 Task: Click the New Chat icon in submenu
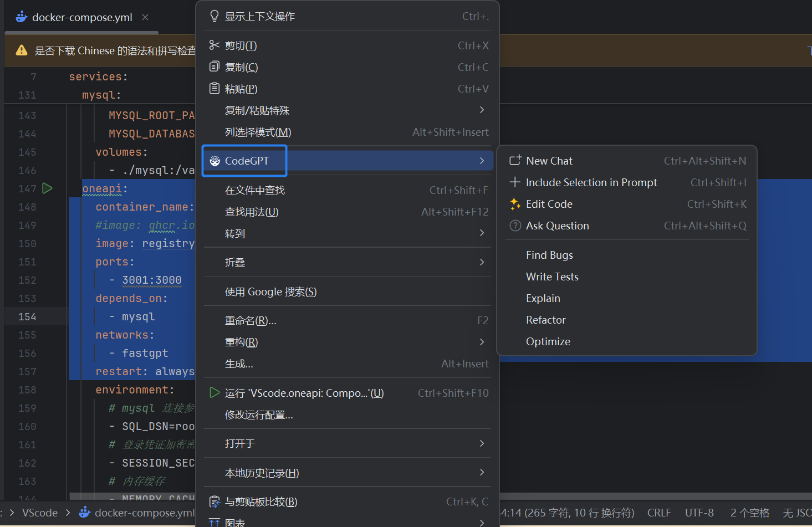point(515,161)
